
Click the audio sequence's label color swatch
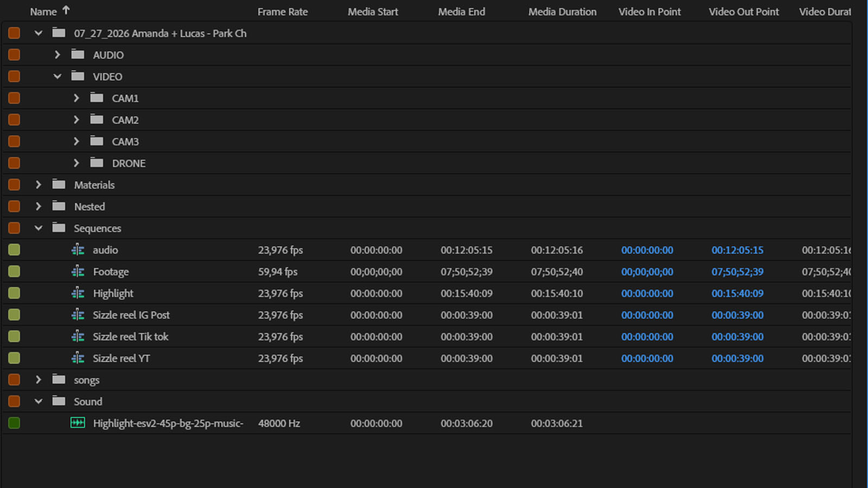tap(14, 250)
